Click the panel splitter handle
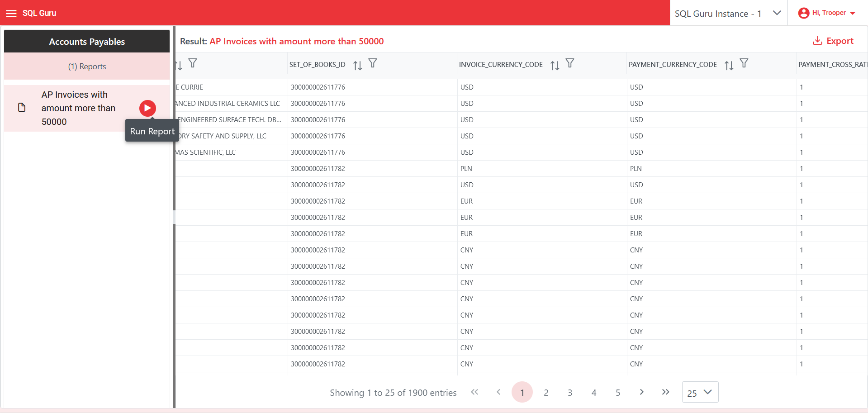 coord(174,217)
